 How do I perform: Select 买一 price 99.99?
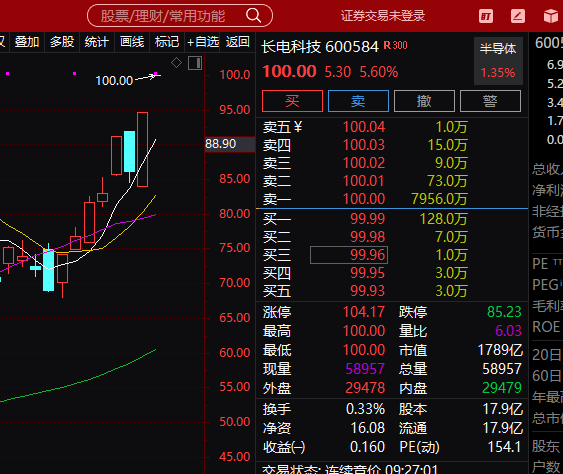coord(367,219)
